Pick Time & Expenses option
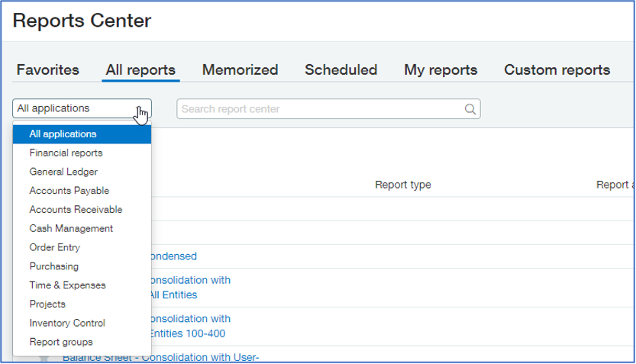The image size is (636, 364). [x=67, y=285]
